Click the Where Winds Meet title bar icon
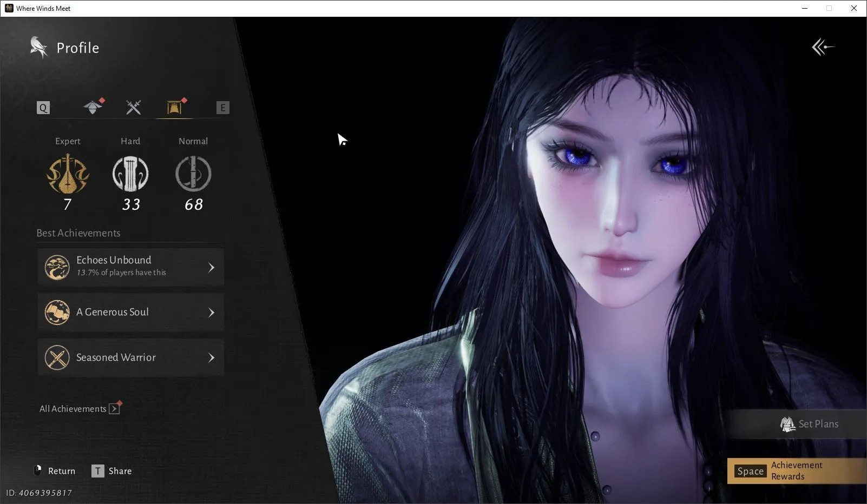The image size is (867, 504). (9, 8)
